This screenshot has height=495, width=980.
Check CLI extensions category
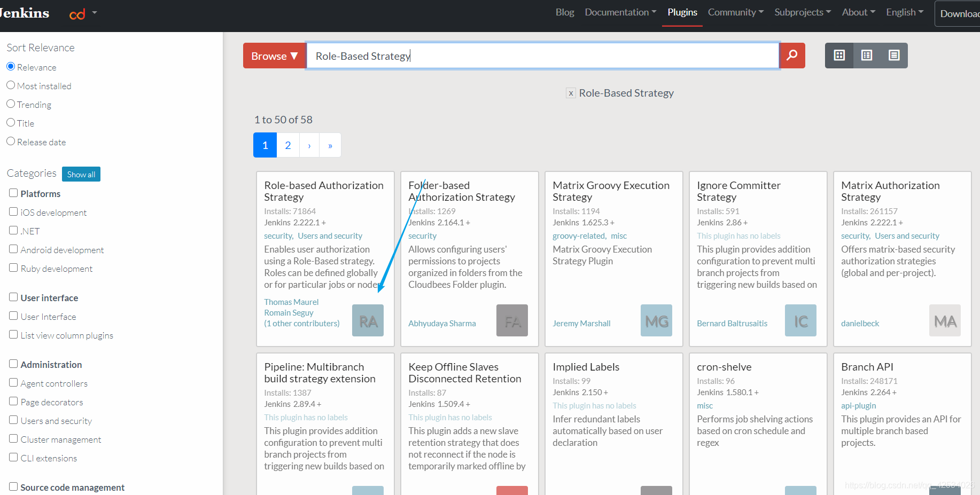pyautogui.click(x=13, y=457)
